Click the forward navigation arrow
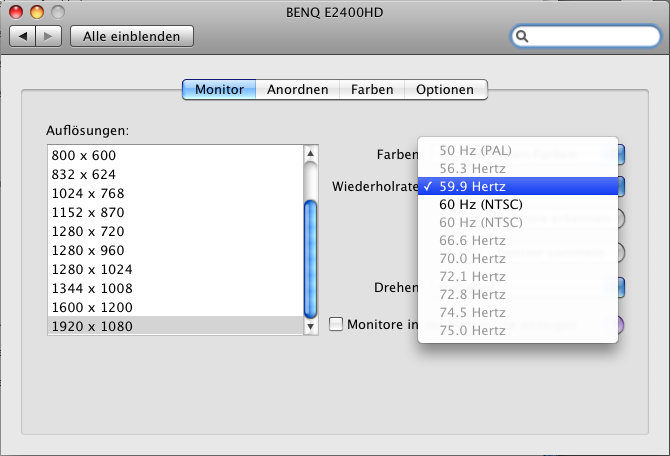The height and width of the screenshot is (456, 670). [50, 36]
